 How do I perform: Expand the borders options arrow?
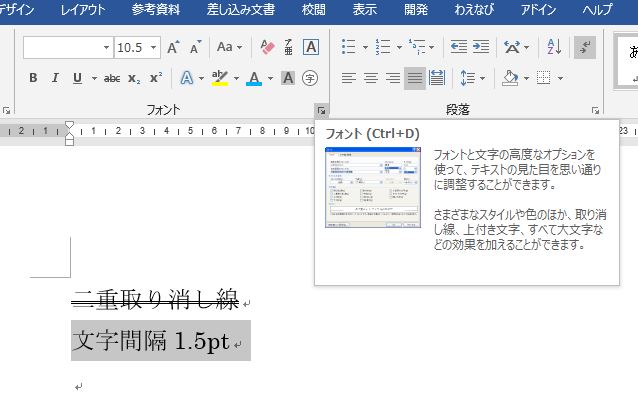pyautogui.click(x=560, y=78)
